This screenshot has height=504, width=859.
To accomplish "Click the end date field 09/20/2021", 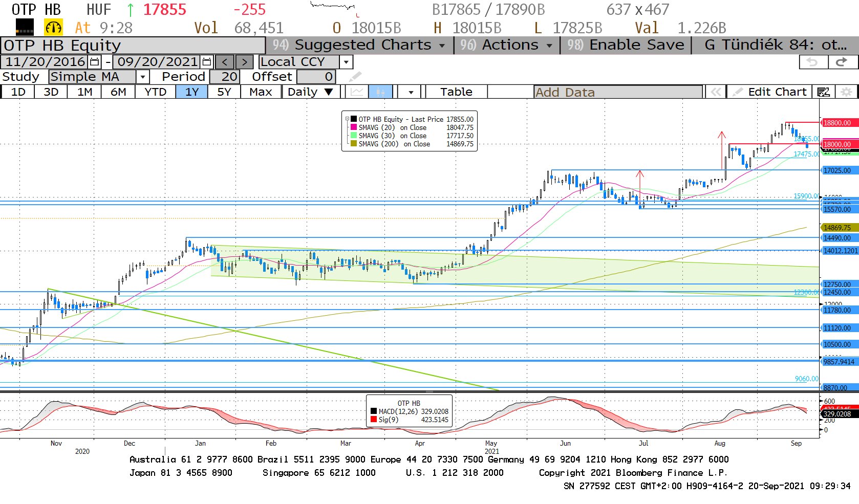I will [157, 62].
